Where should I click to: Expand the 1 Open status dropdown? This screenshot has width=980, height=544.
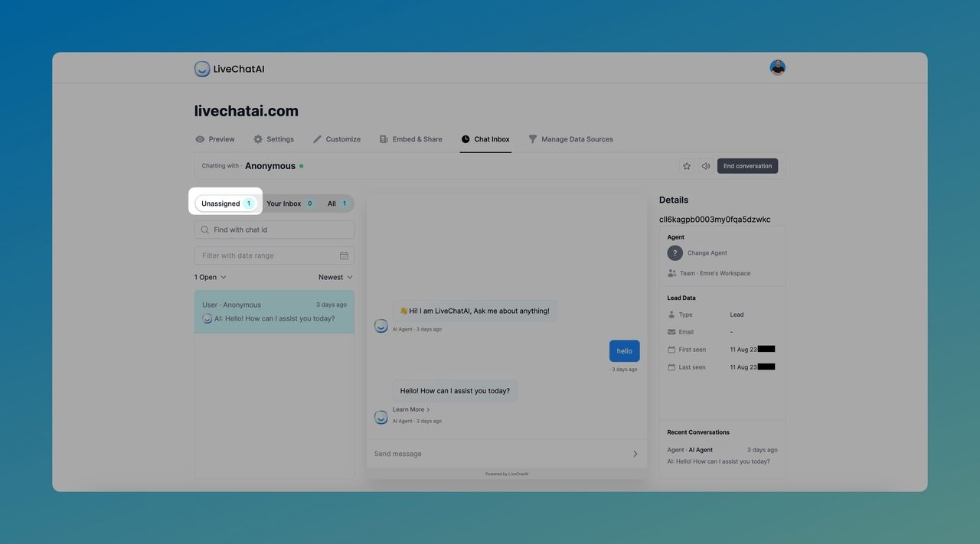211,277
